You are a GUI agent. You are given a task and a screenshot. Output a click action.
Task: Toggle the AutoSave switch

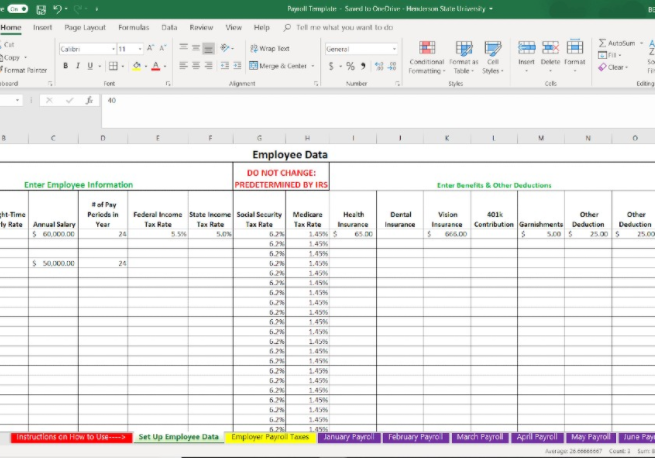[18, 9]
